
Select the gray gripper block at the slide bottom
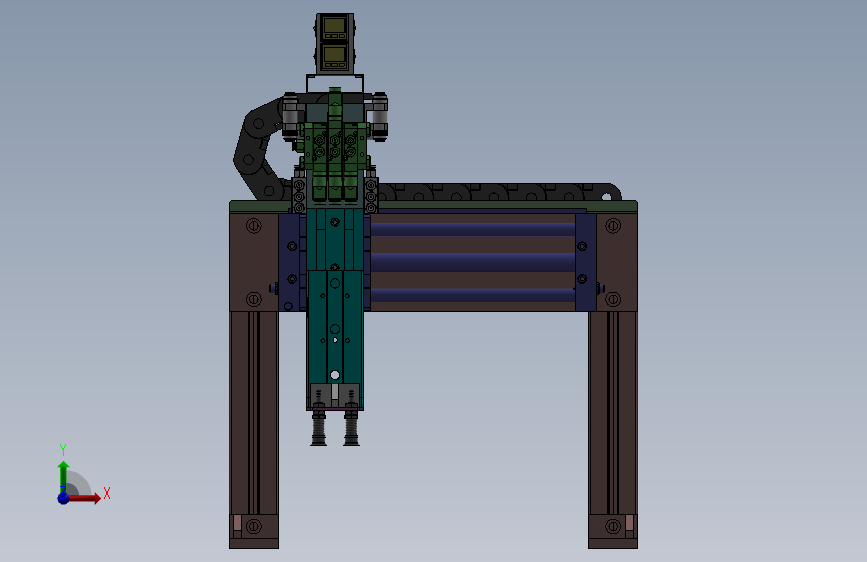[335, 396]
